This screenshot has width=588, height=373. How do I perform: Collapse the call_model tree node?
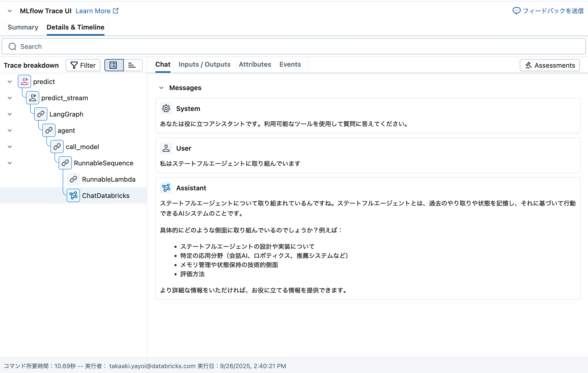tap(10, 147)
